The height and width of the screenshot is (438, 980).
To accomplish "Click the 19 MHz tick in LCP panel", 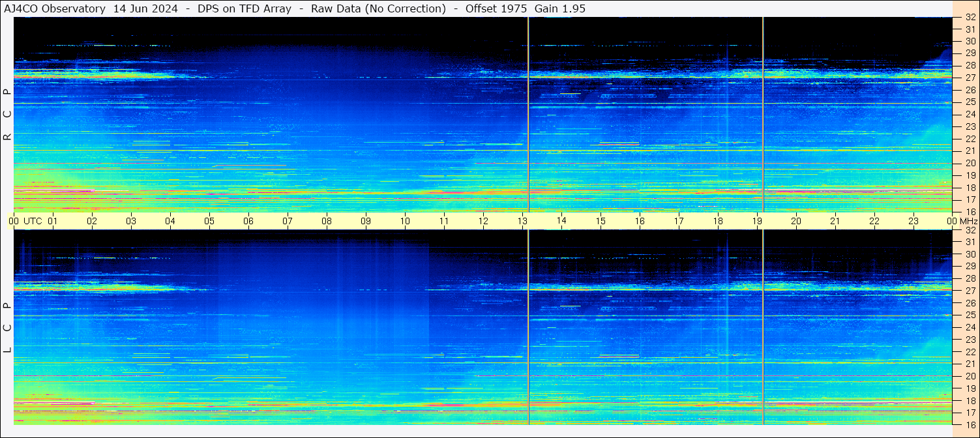I will [970, 388].
